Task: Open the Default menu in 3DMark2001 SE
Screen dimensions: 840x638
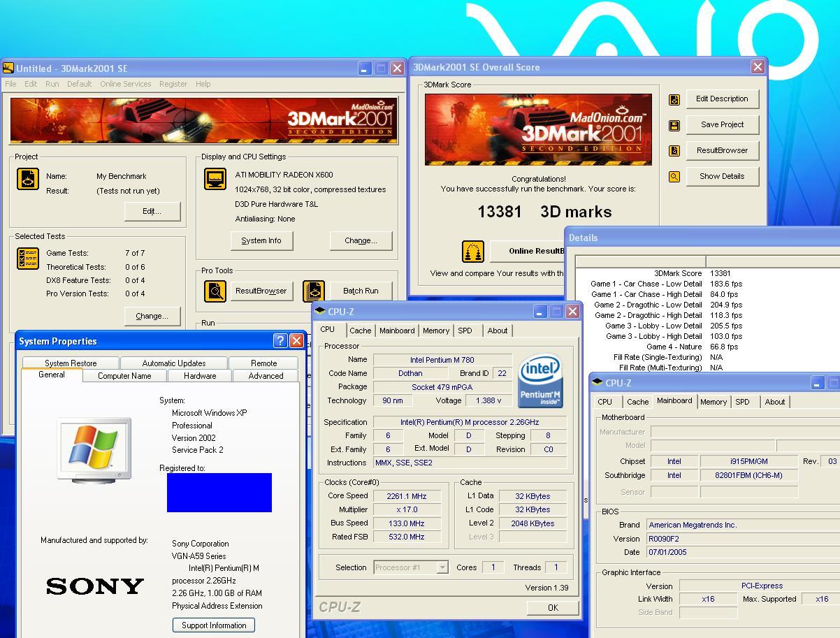Action: (79, 84)
